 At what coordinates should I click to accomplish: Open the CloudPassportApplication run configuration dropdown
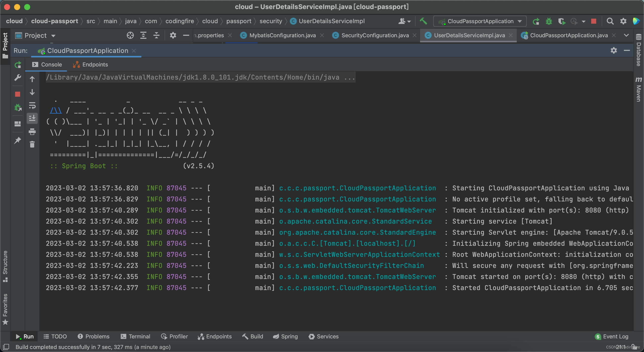tap(480, 21)
